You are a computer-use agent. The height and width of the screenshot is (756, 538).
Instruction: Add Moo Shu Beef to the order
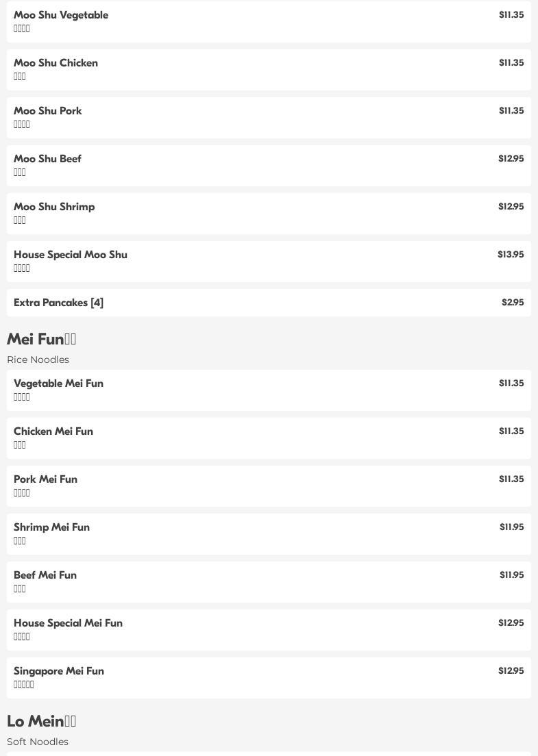point(47,159)
